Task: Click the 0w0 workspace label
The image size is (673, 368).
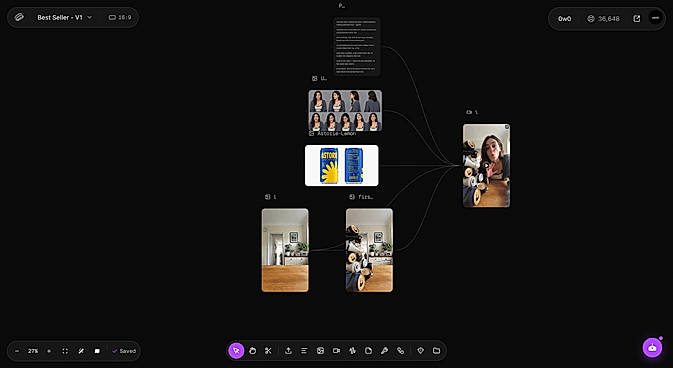Action: (x=564, y=18)
